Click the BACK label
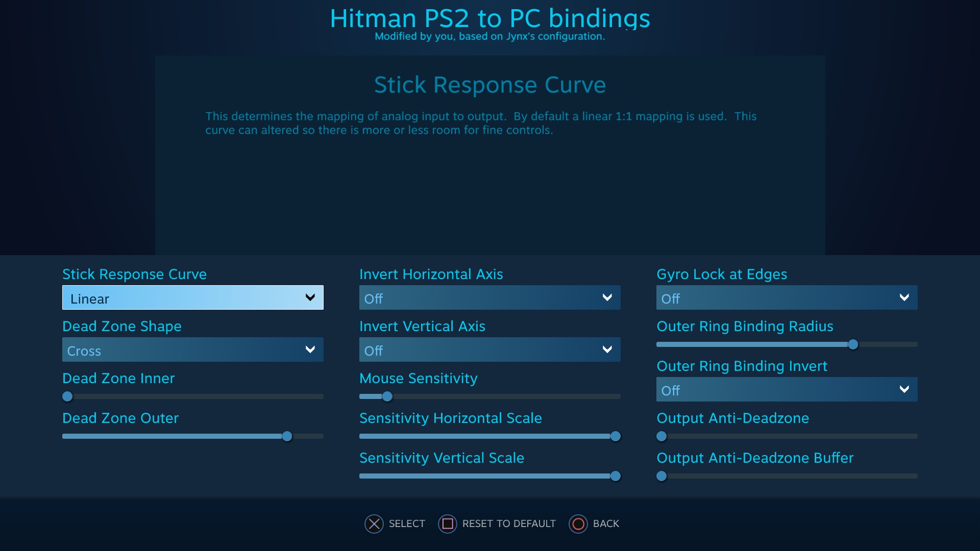Screen dimensions: 980x551 click(606, 524)
